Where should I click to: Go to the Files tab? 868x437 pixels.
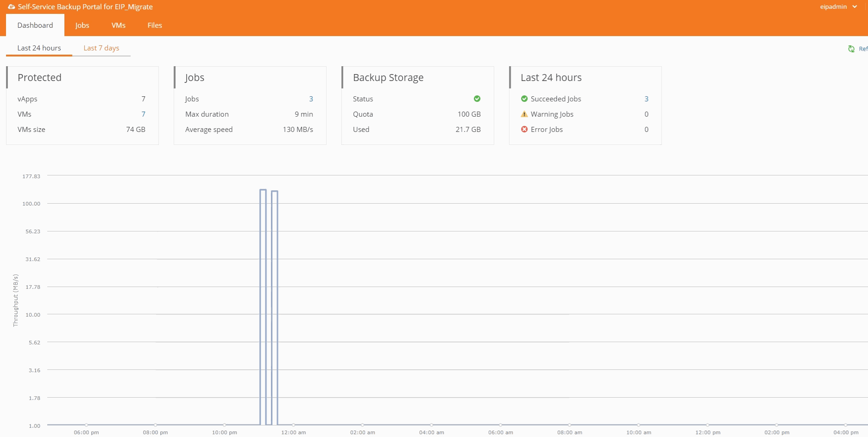[x=155, y=25]
